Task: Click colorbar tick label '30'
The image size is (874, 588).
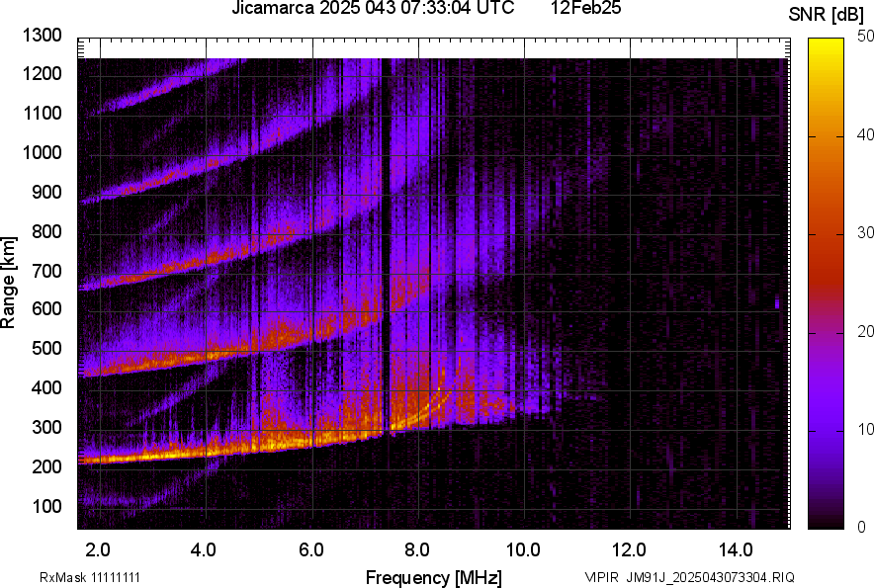Action: pyautogui.click(x=865, y=232)
